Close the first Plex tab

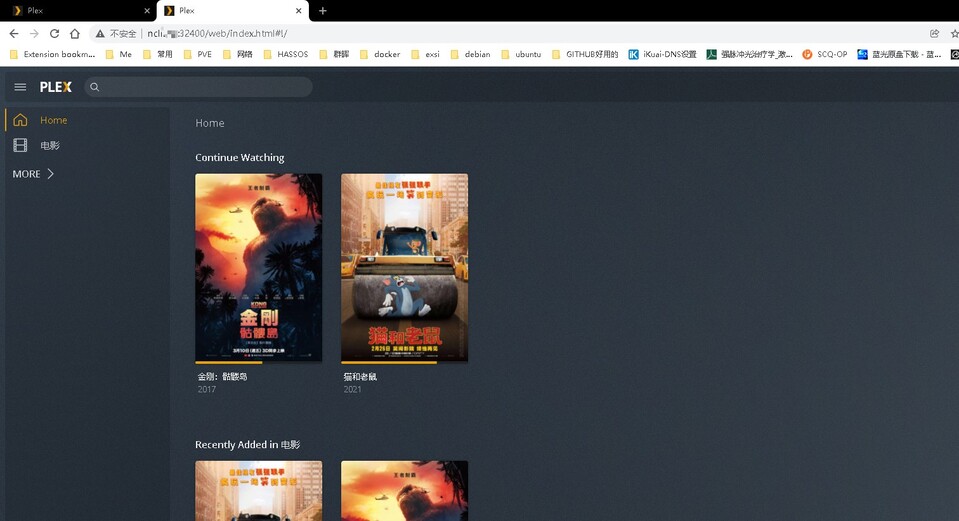(x=147, y=10)
